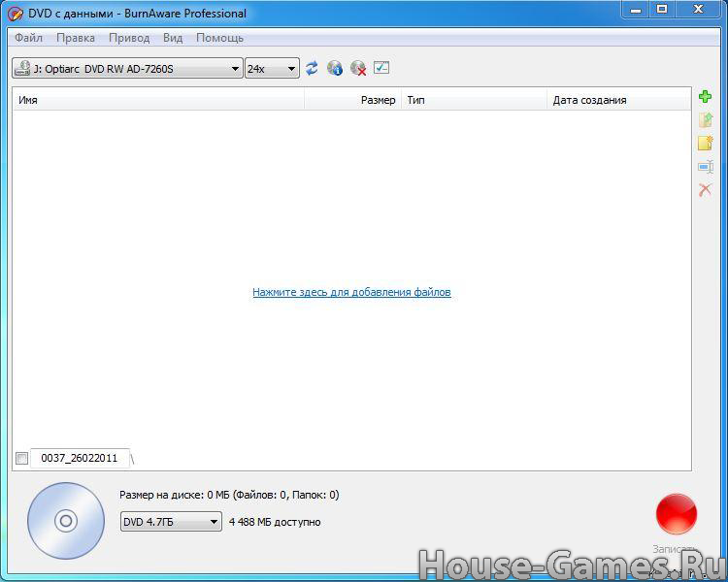This screenshot has height=582, width=728.
Task: Click the red X remove icon
Action: (x=705, y=189)
